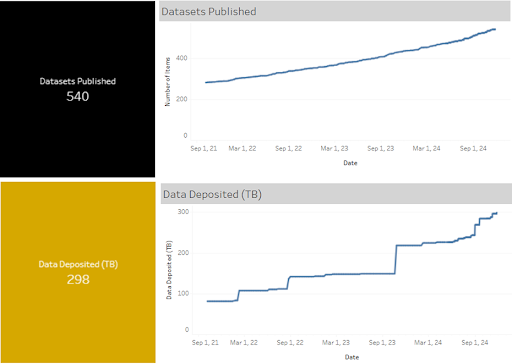Click the 400 gridline label on upper chart
Viewport: 512px width, 364px height.
182,58
